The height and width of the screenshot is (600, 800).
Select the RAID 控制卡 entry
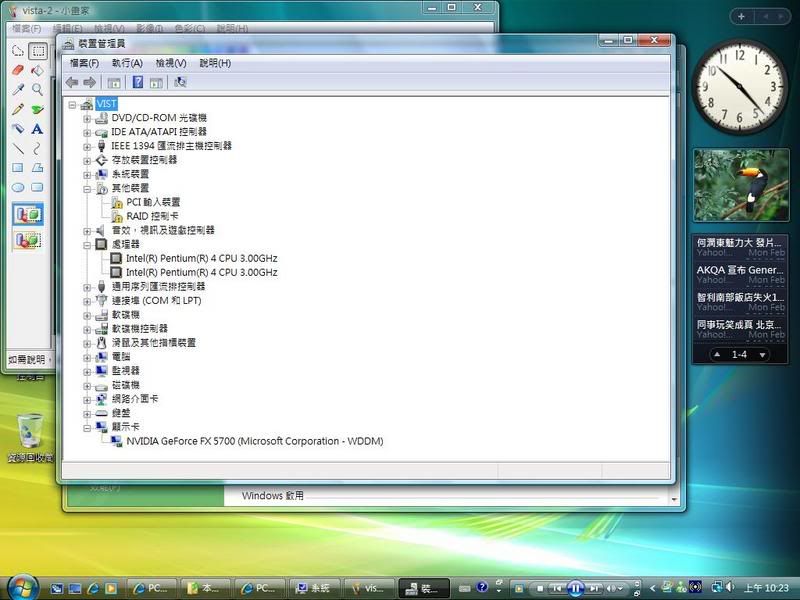pyautogui.click(x=153, y=216)
